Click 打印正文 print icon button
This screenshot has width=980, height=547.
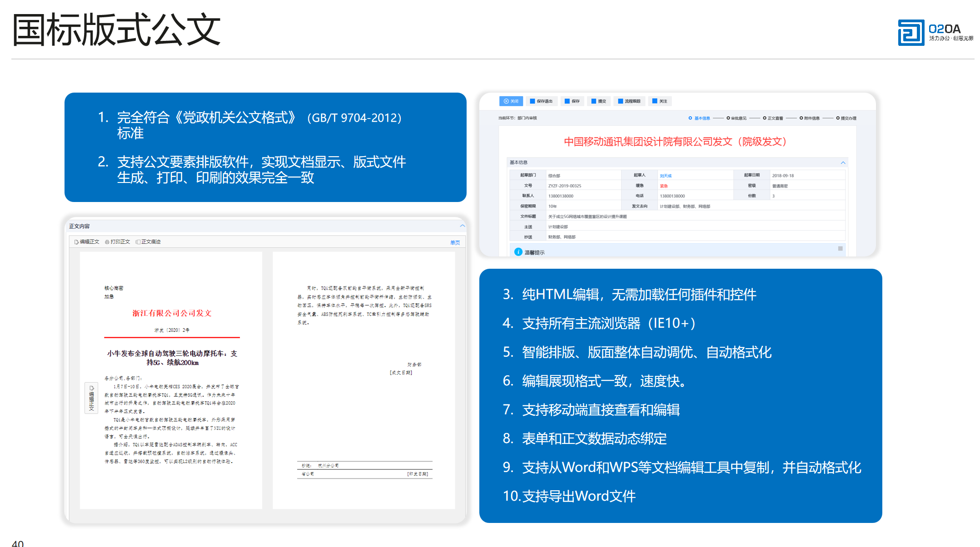117,242
